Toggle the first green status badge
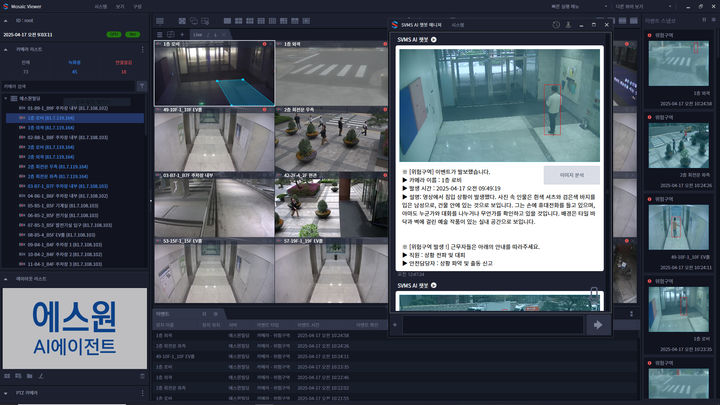The height and width of the screenshot is (405, 720). pyautogui.click(x=113, y=34)
